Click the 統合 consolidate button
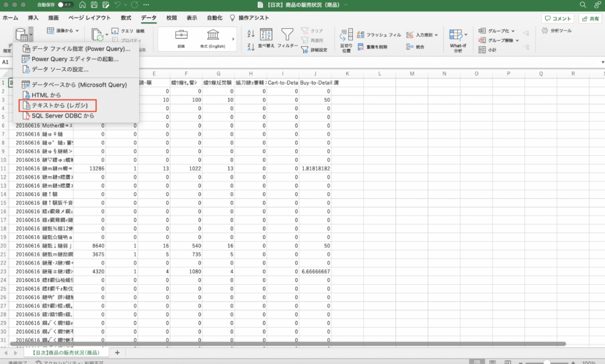 (x=415, y=46)
